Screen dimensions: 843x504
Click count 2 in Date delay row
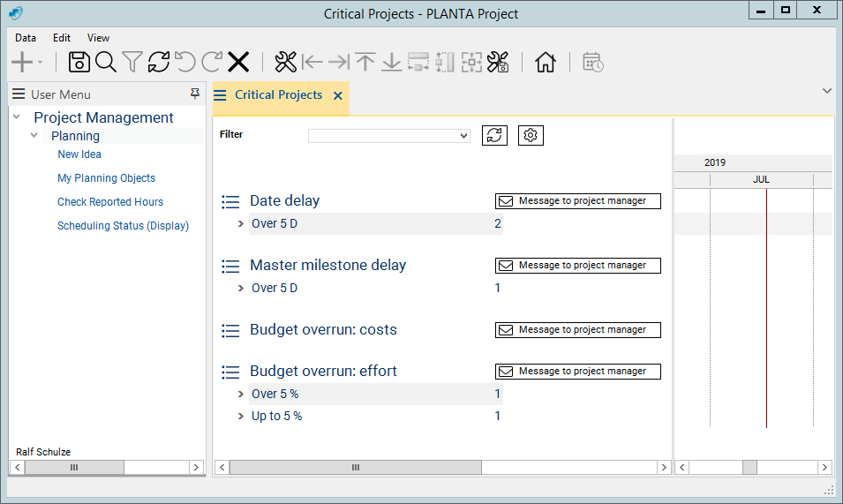pyautogui.click(x=498, y=223)
